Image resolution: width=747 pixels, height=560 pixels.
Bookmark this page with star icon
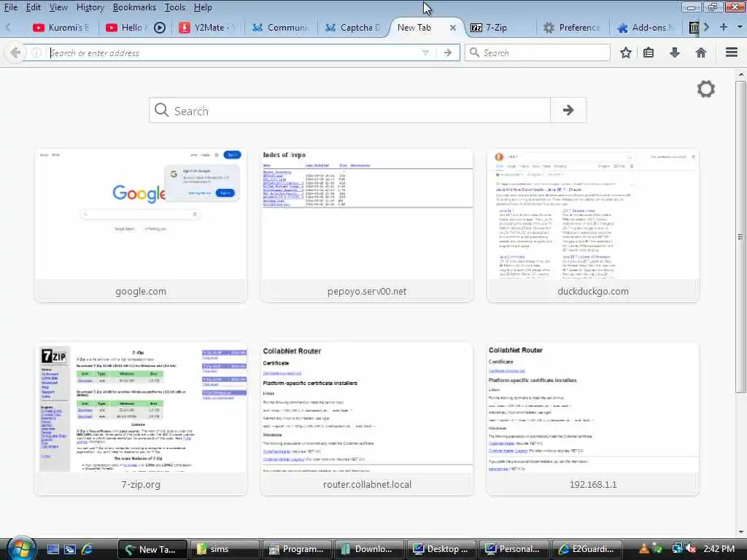pos(625,52)
